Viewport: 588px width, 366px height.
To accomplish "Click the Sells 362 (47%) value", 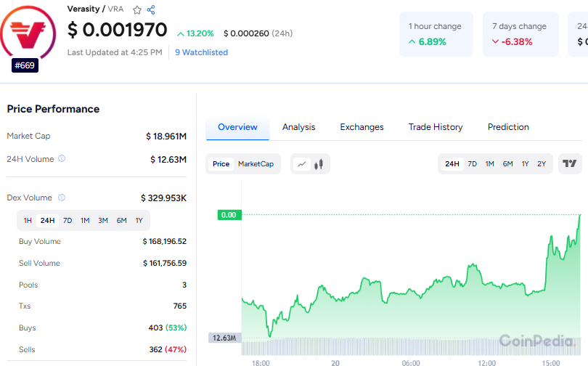I will pos(168,349).
